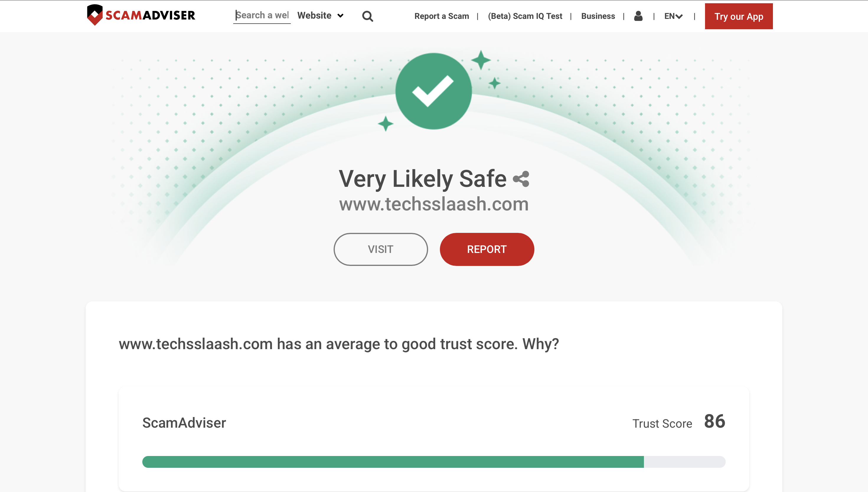Open the (Beta) Scam IQ Test
Screen dimensions: 868x492
coord(525,16)
